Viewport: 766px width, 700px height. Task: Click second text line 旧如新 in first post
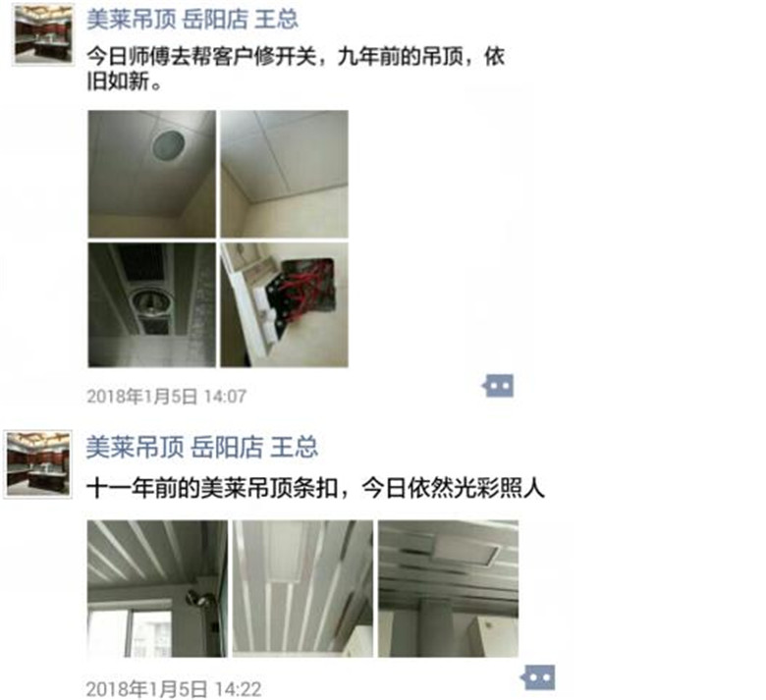(x=124, y=81)
